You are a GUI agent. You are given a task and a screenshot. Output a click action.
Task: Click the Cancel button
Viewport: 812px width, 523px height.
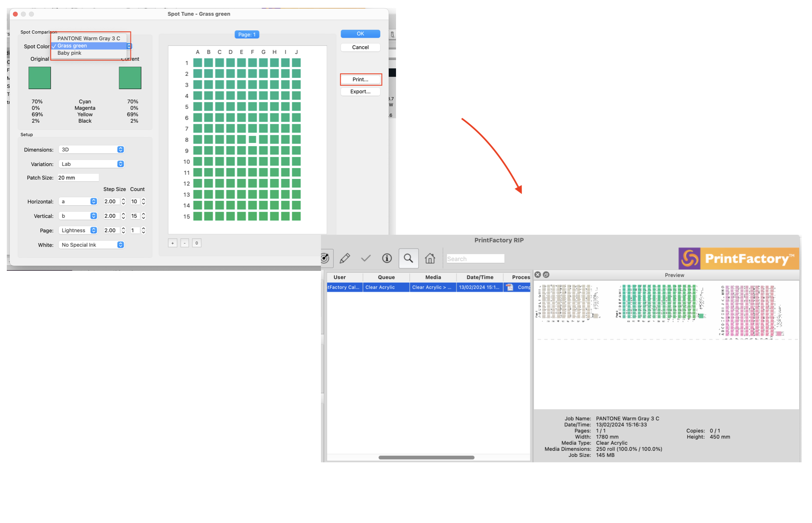(360, 47)
